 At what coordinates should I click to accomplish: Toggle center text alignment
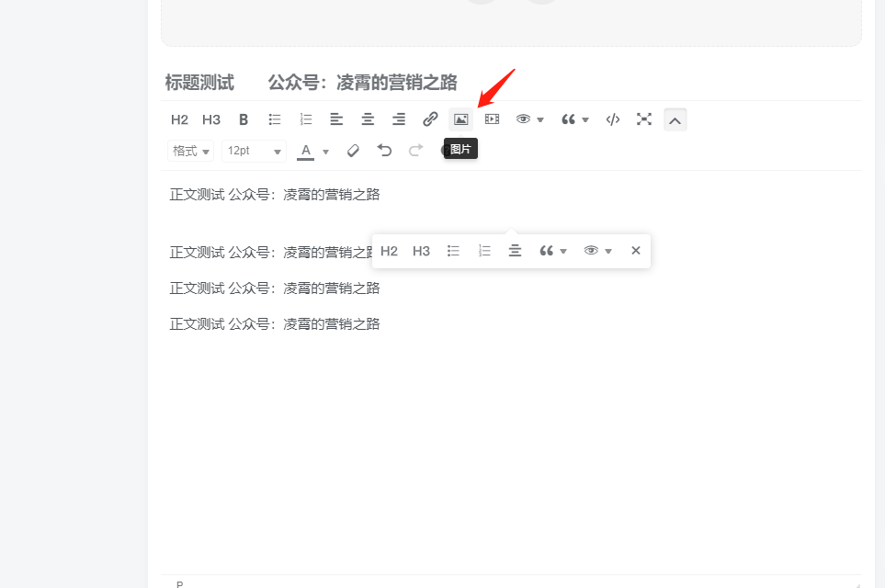(x=367, y=119)
